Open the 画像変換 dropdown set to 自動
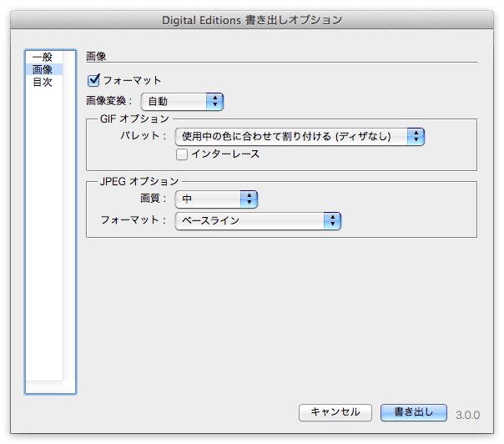Screen dimensions: 504x444 [x=182, y=102]
